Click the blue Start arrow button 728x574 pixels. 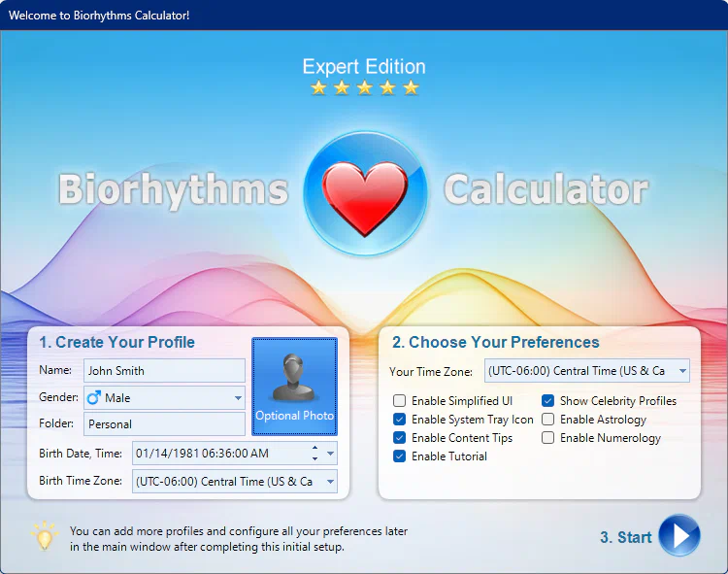pyautogui.click(x=678, y=535)
